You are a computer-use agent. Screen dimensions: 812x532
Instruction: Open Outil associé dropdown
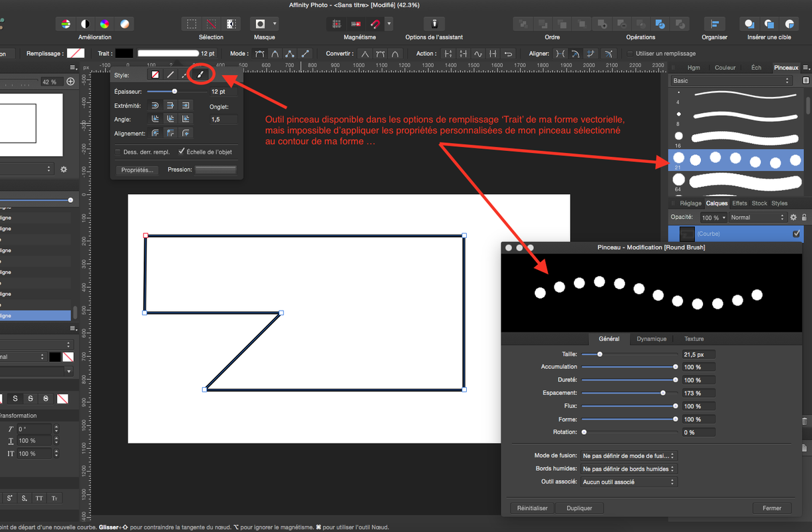[628, 482]
